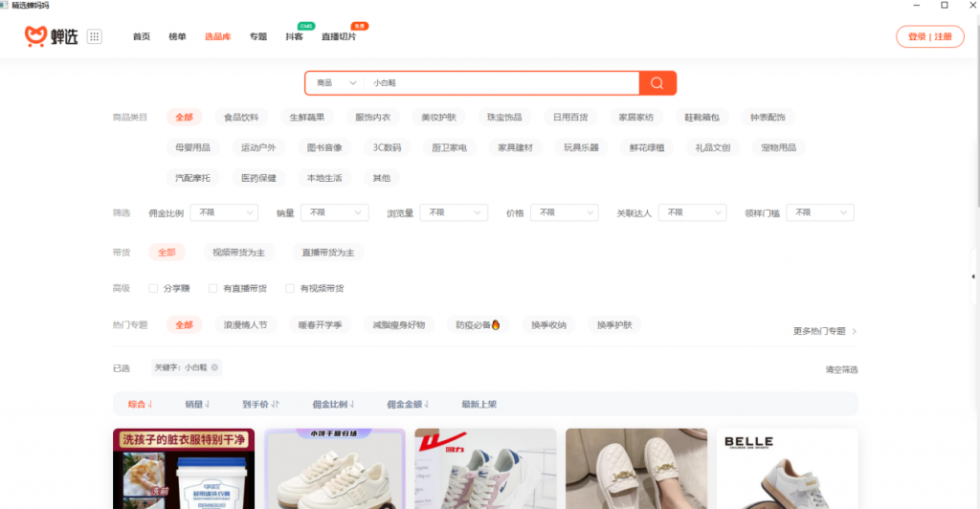
Task: Open the 价格 filter dropdown
Action: [x=565, y=212]
